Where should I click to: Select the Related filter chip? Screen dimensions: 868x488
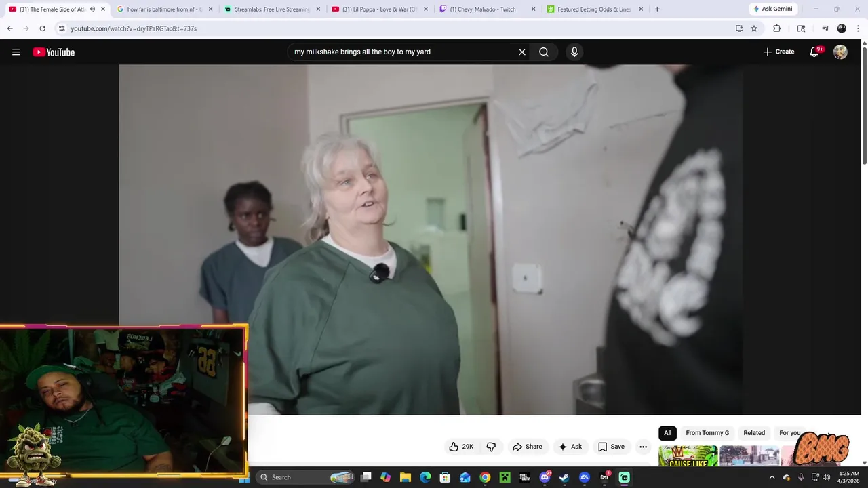coord(754,433)
